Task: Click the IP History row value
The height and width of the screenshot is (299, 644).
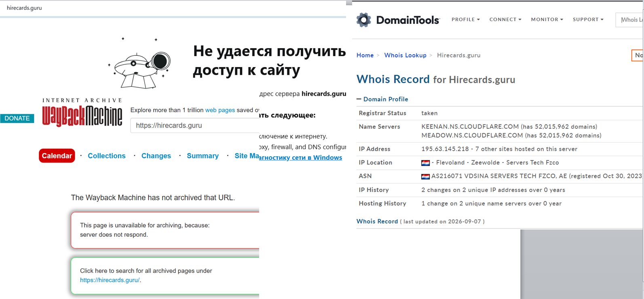Action: 493,190
